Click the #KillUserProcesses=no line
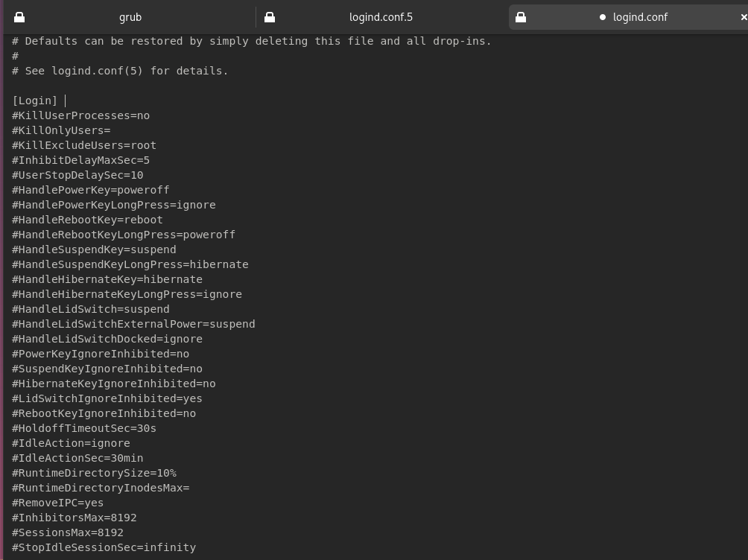Viewport: 748px width, 560px height. [80, 115]
